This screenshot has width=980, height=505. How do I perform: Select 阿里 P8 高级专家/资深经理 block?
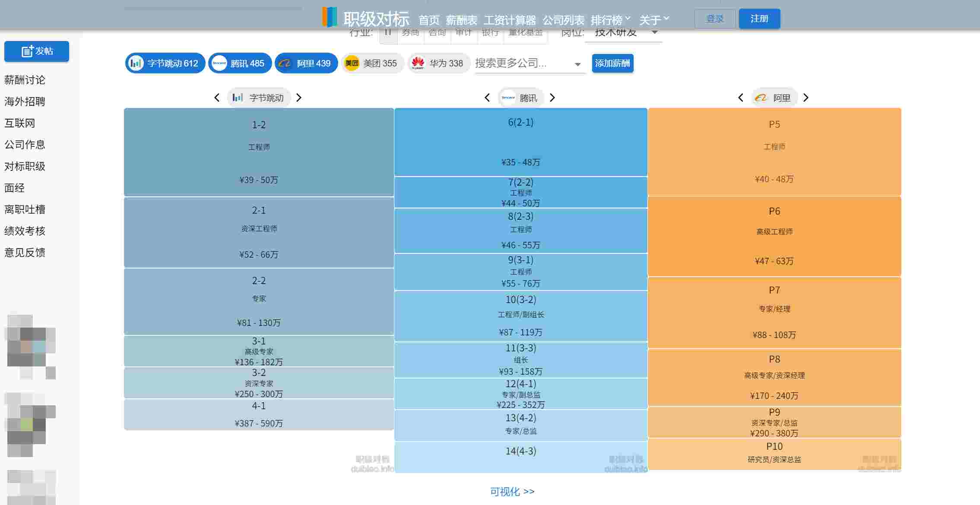pyautogui.click(x=774, y=378)
